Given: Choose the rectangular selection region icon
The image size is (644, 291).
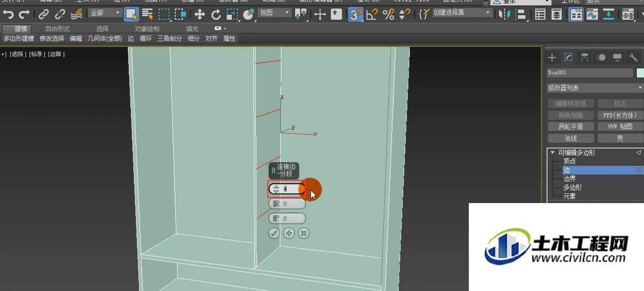Looking at the screenshot, I should (164, 15).
